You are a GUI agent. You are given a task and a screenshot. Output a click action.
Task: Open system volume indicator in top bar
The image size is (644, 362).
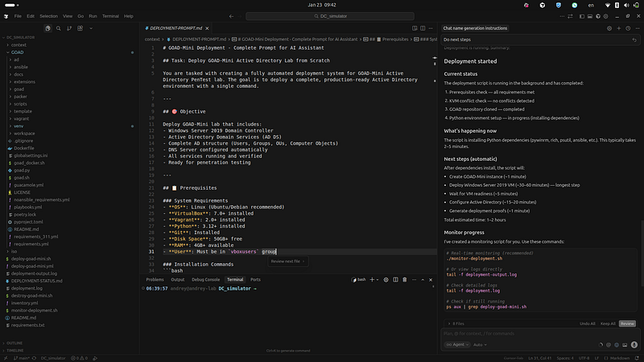626,5
